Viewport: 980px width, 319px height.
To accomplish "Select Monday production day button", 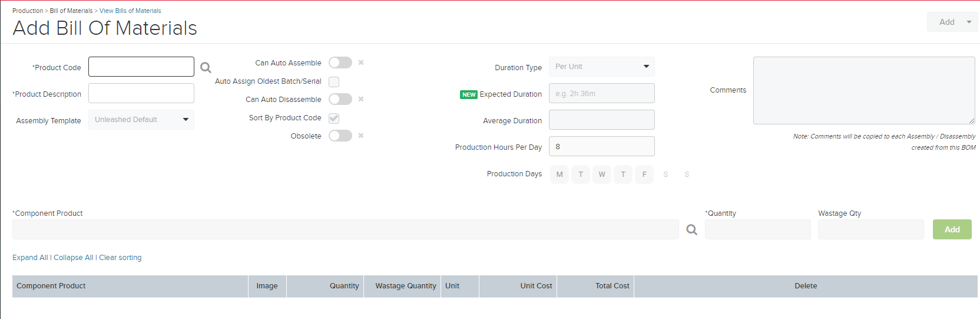I will point(559,175).
